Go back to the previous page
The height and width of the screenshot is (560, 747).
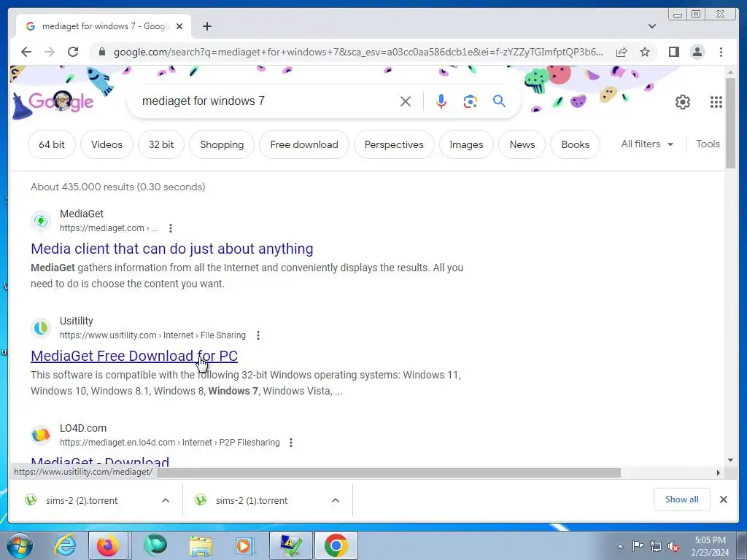pyautogui.click(x=26, y=52)
